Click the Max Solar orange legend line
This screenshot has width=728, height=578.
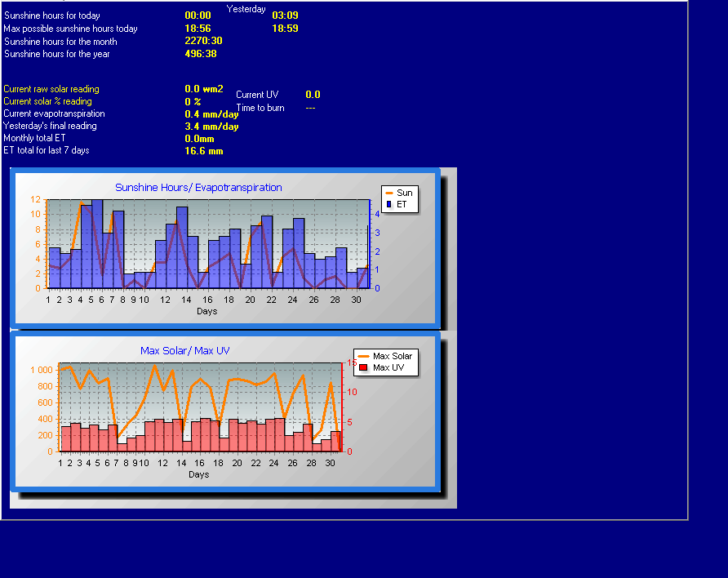(x=362, y=356)
